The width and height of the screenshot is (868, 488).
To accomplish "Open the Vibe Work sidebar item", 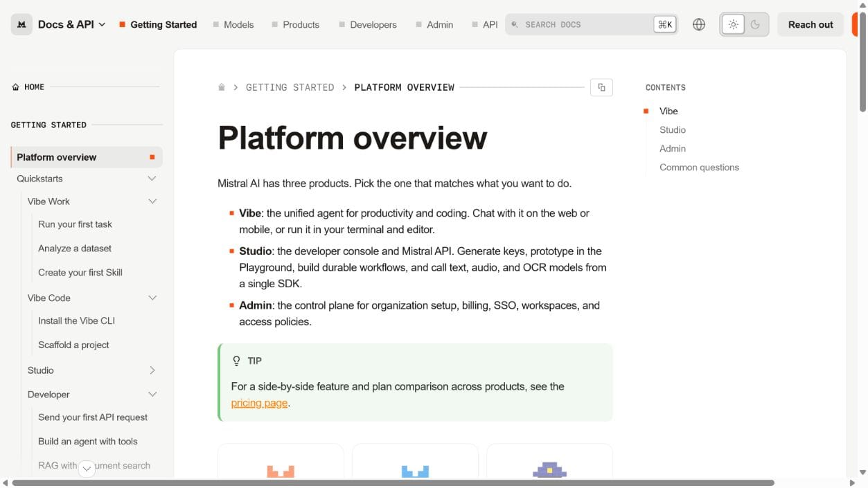I will point(48,201).
